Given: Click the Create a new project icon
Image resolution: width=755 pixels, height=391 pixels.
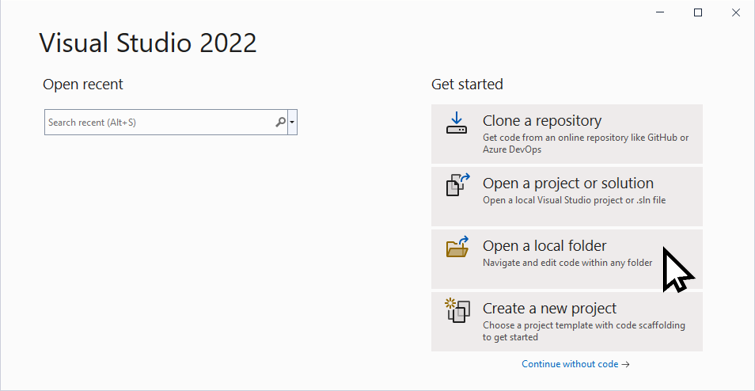Looking at the screenshot, I should pyautogui.click(x=456, y=311).
